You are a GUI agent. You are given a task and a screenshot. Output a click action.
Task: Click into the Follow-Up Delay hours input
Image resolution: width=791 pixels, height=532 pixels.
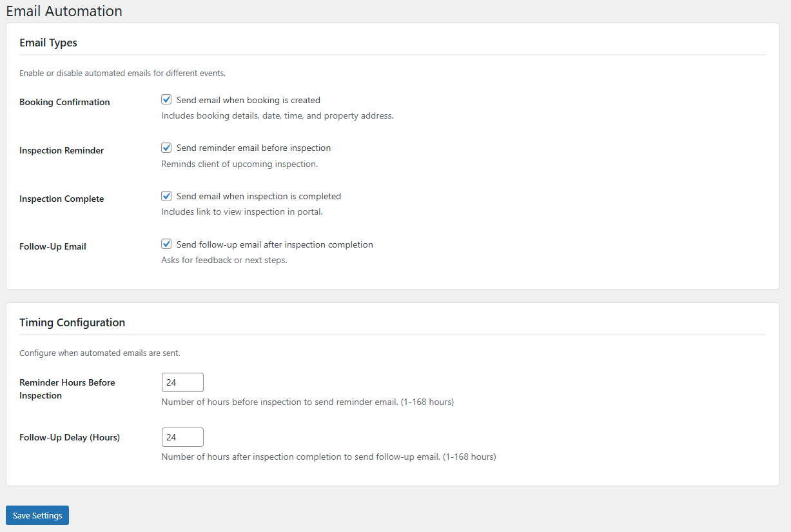point(182,437)
